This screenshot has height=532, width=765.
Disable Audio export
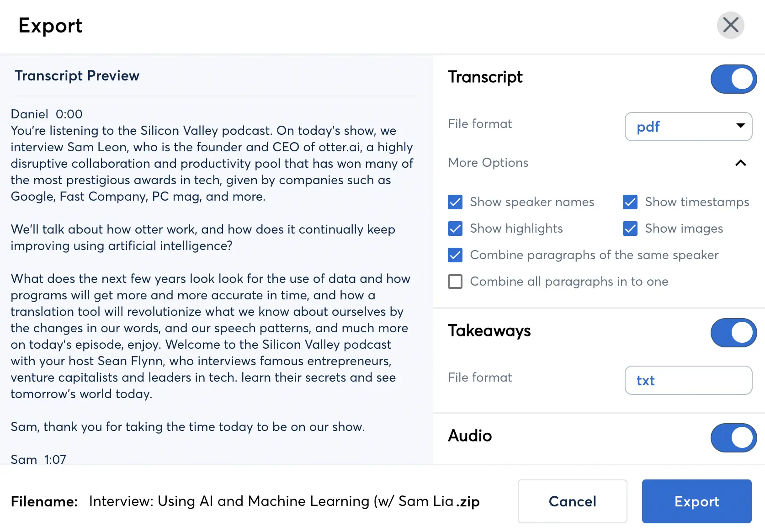[x=733, y=437]
